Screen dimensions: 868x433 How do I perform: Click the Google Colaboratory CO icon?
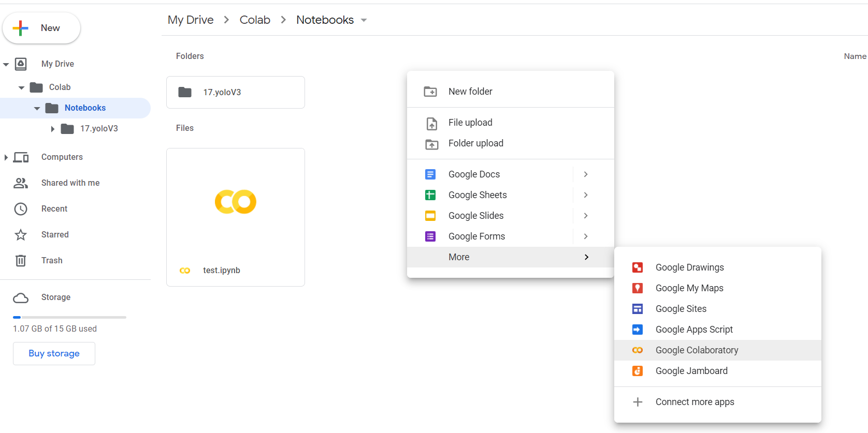638,350
